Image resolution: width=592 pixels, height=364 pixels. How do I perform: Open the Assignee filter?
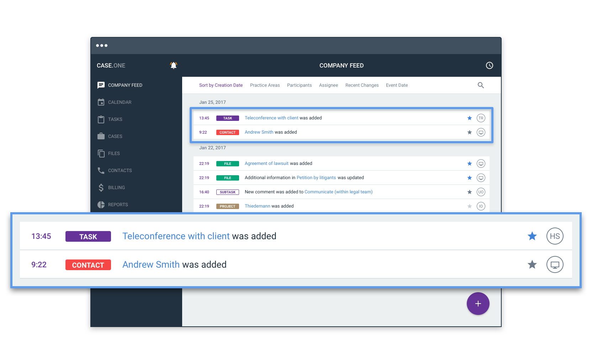pyautogui.click(x=328, y=85)
